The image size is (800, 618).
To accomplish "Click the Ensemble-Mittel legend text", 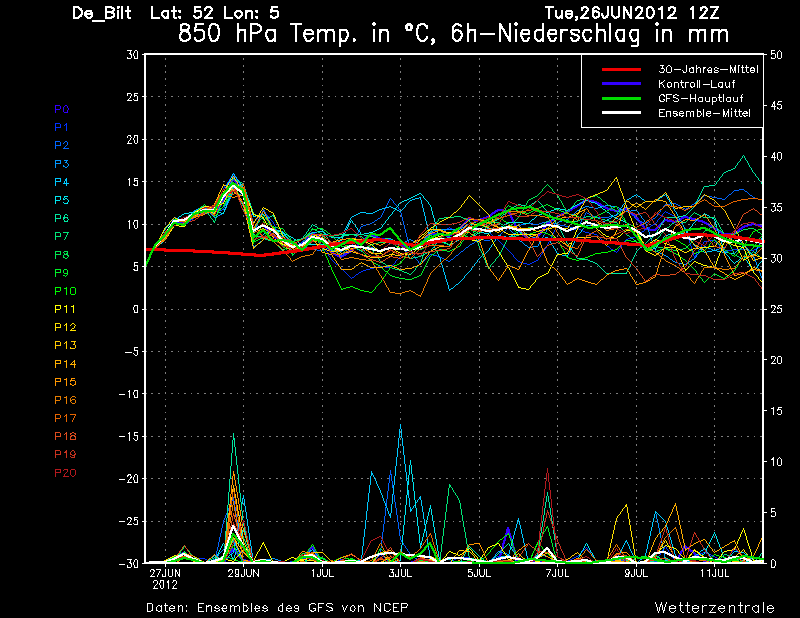I will [x=704, y=113].
